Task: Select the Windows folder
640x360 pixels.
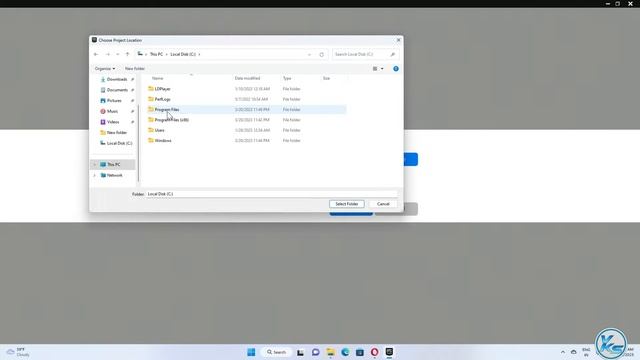Action: coord(163,140)
